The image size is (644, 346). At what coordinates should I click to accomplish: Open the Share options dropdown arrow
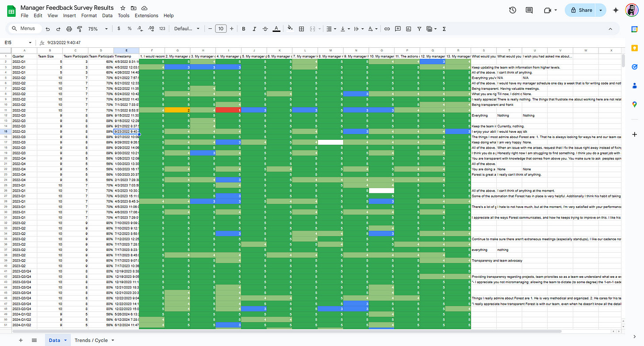(x=600, y=10)
